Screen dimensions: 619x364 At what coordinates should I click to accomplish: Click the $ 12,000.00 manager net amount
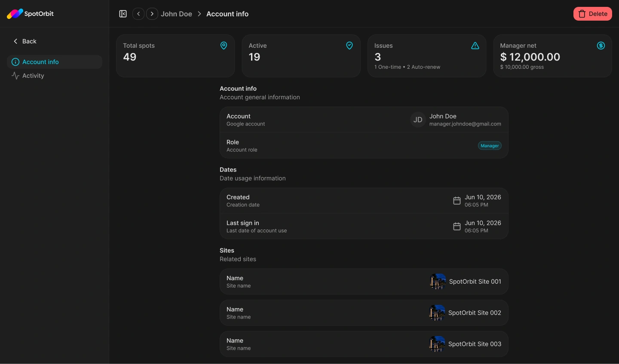pyautogui.click(x=530, y=57)
